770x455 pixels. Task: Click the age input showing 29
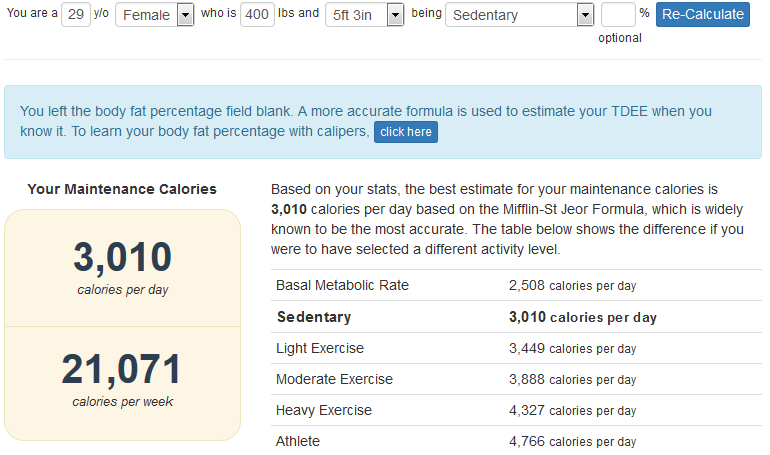point(76,15)
